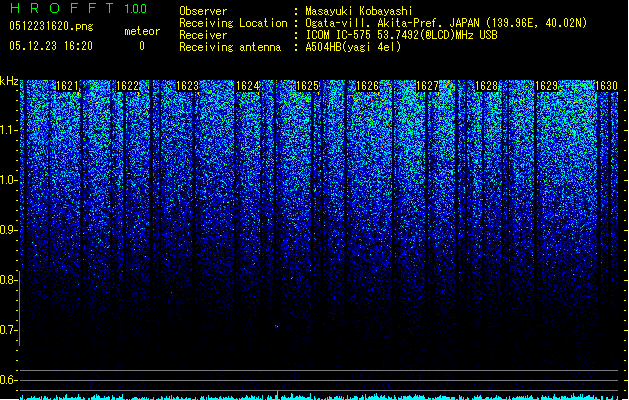Screen dimensions: 629x400
Task: Click the 'Observer' field label
Action: click(203, 11)
